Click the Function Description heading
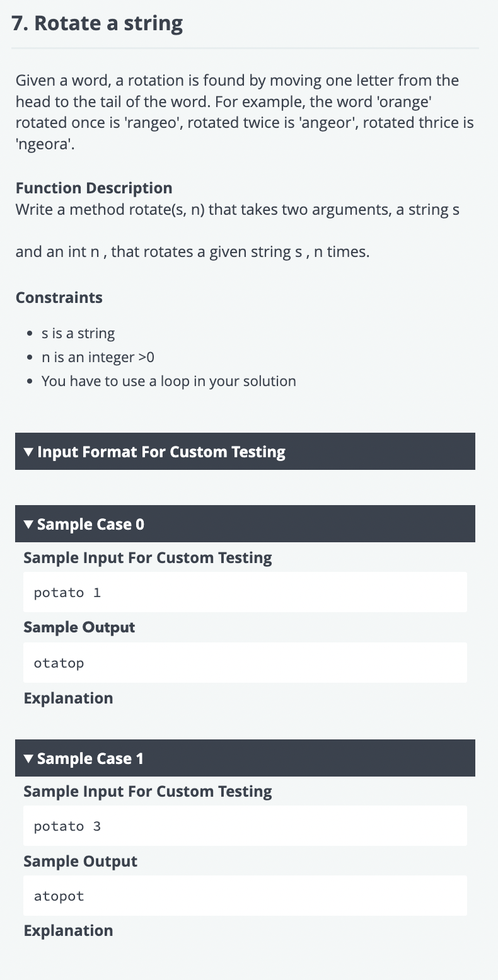 (94, 188)
